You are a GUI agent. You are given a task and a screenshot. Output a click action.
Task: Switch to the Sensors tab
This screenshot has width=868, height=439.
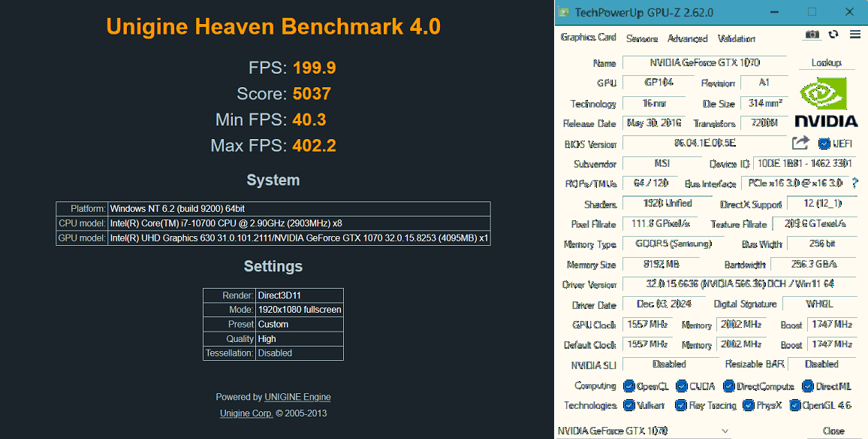click(642, 38)
